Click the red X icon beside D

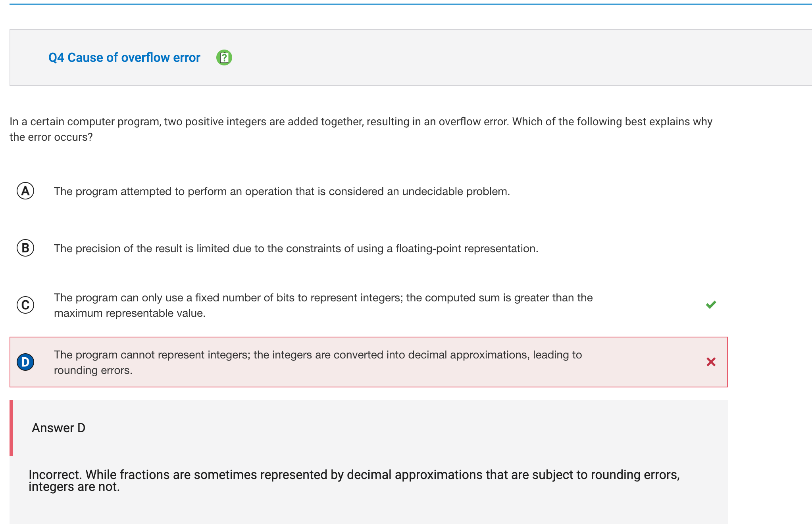[711, 362]
